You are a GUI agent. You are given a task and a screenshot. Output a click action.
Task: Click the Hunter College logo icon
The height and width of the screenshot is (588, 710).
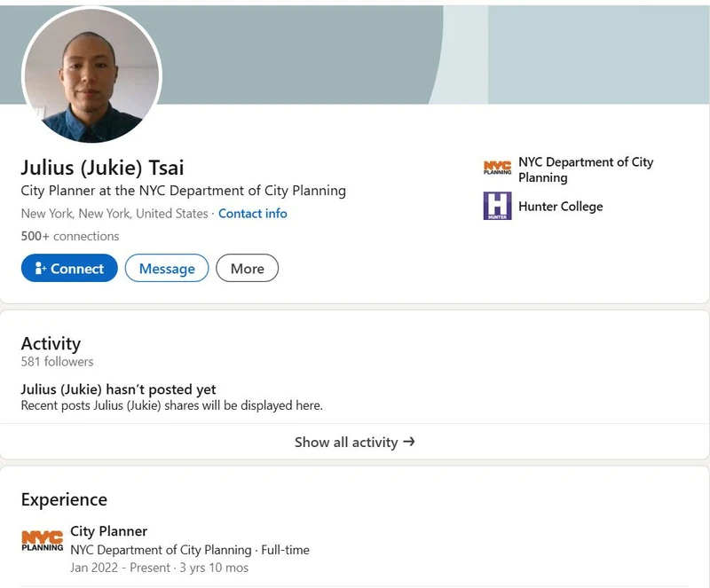[496, 207]
